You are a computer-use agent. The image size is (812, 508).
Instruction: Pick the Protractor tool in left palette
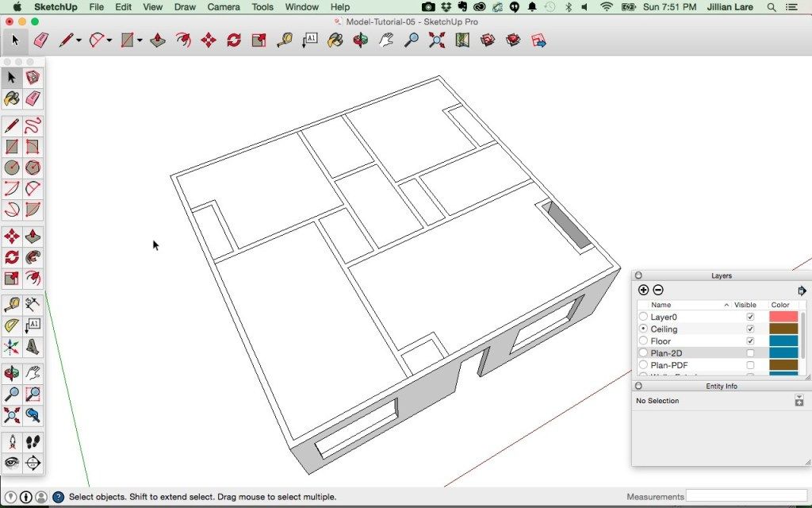click(12, 325)
